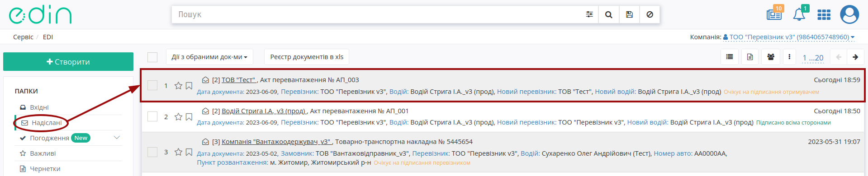Go to the EDI breadcrumb
This screenshot has width=868, height=176.
(48, 37)
